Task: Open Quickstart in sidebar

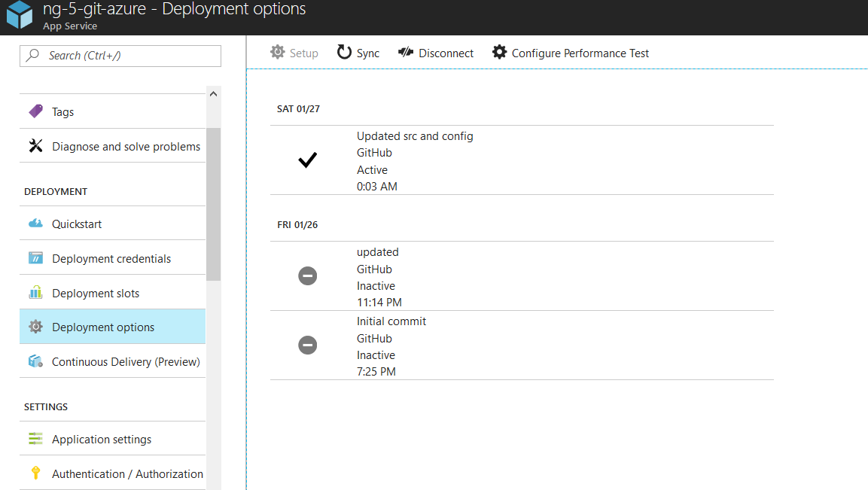Action: point(112,224)
